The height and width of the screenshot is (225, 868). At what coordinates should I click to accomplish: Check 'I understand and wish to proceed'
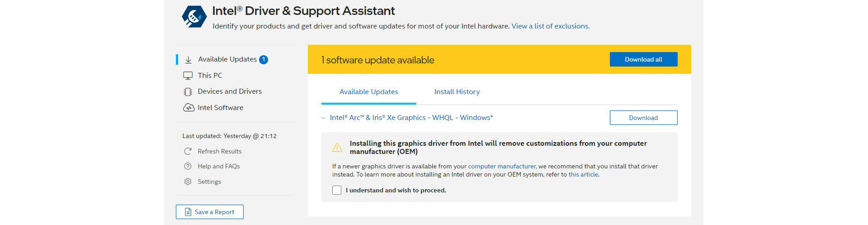(x=337, y=190)
